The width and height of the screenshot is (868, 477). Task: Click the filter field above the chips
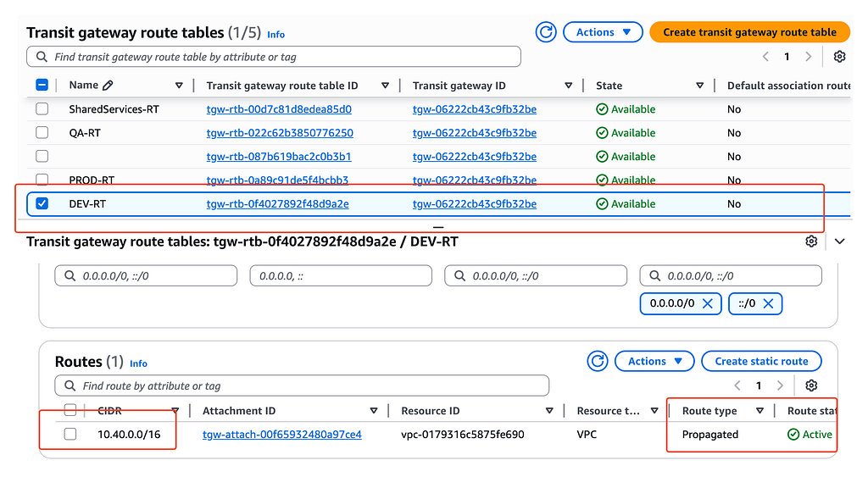(x=730, y=275)
